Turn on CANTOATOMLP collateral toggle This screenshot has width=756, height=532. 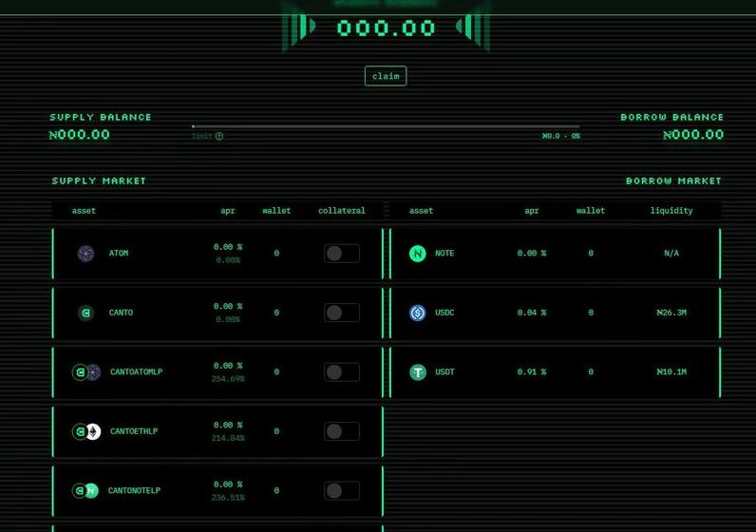[341, 372]
